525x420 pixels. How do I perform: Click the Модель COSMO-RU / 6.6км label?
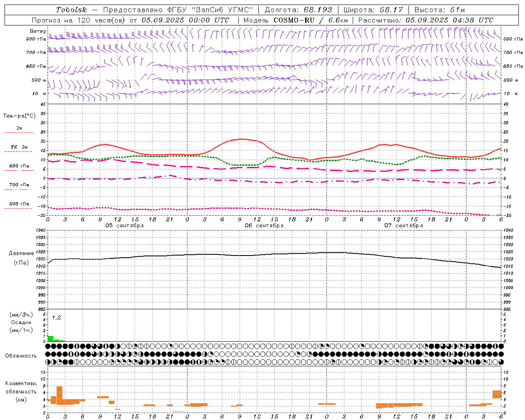pyautogui.click(x=296, y=20)
